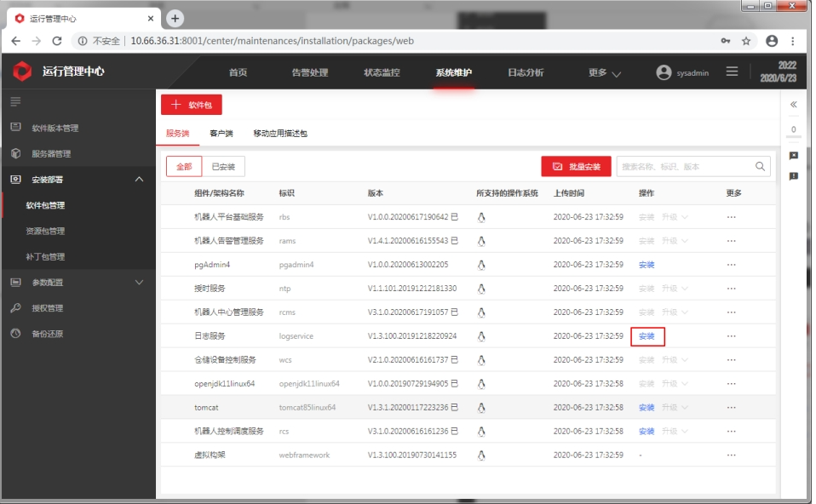
Task: Open the message bubble icon in right panel
Action: tap(794, 156)
